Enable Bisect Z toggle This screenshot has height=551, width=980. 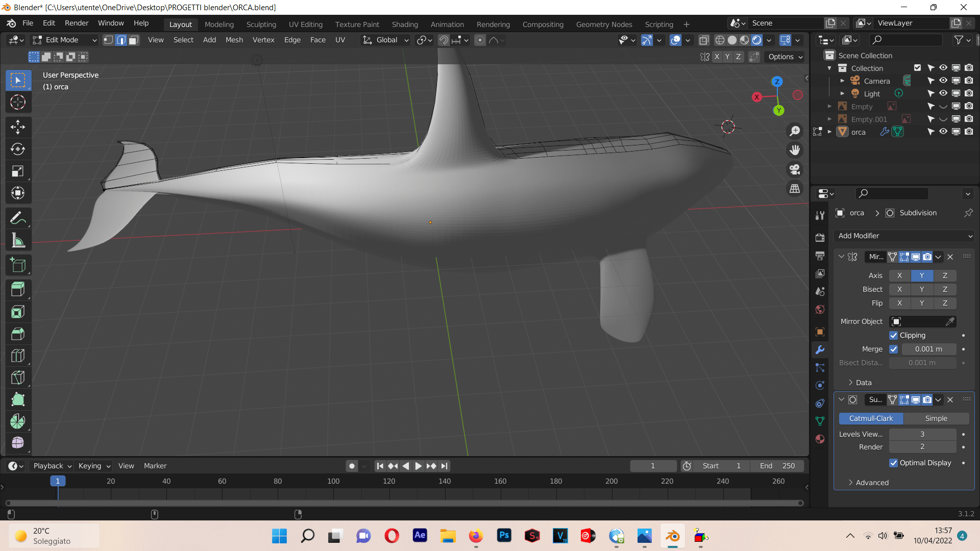tap(945, 289)
